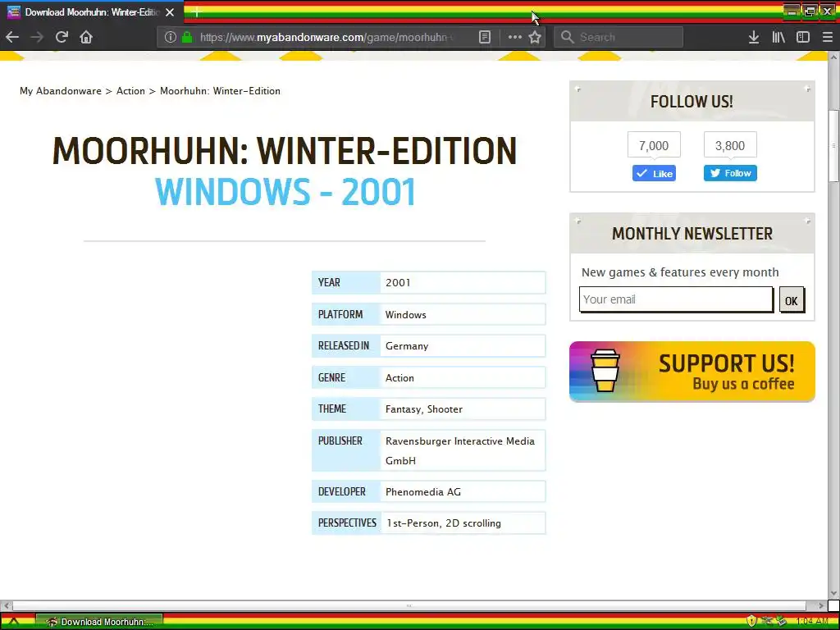The height and width of the screenshot is (630, 840).
Task: Open the Germany release link
Action: [x=407, y=346]
